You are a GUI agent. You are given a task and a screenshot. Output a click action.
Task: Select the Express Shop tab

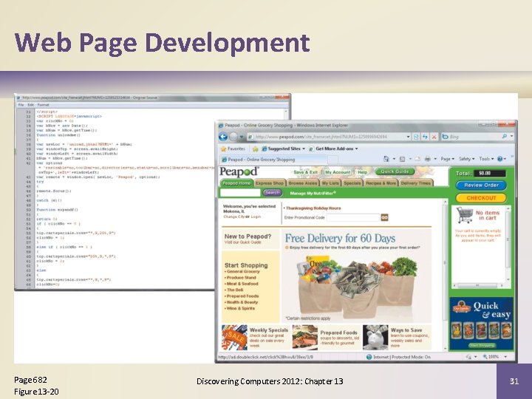tap(270, 183)
